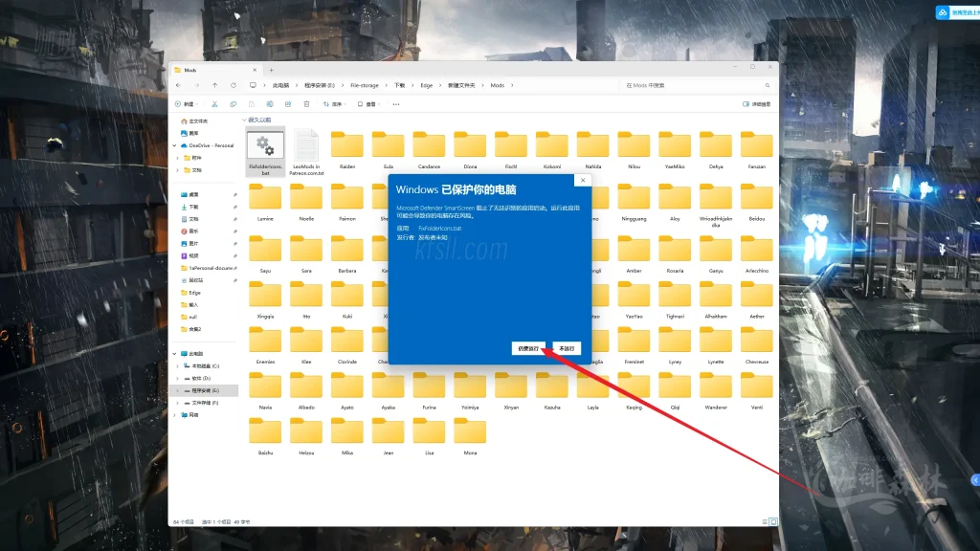Open the 查看 (View) dropdown

(368, 104)
